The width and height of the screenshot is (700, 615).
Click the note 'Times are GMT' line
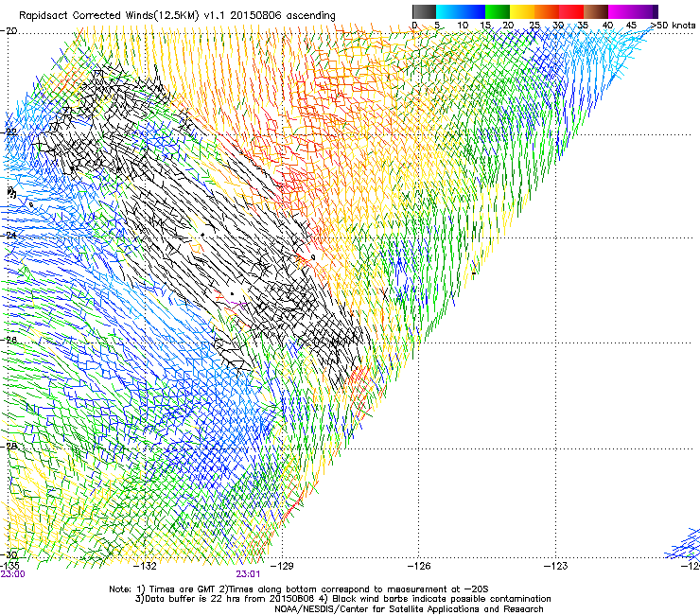[299, 589]
